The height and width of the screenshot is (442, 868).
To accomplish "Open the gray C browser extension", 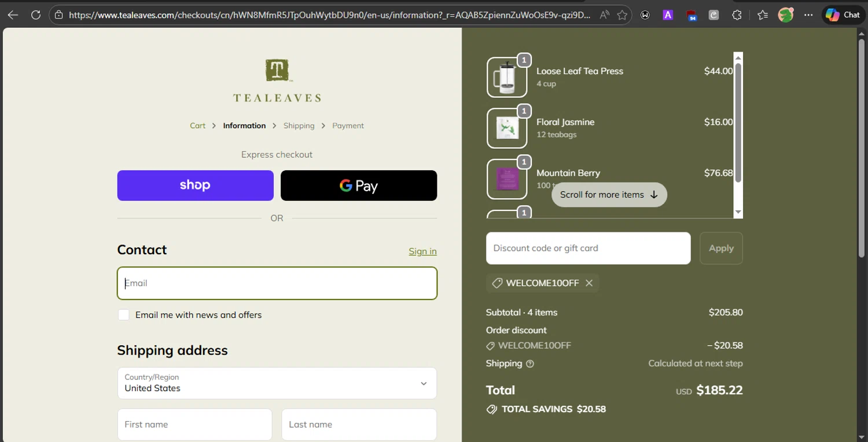I will coord(713,15).
